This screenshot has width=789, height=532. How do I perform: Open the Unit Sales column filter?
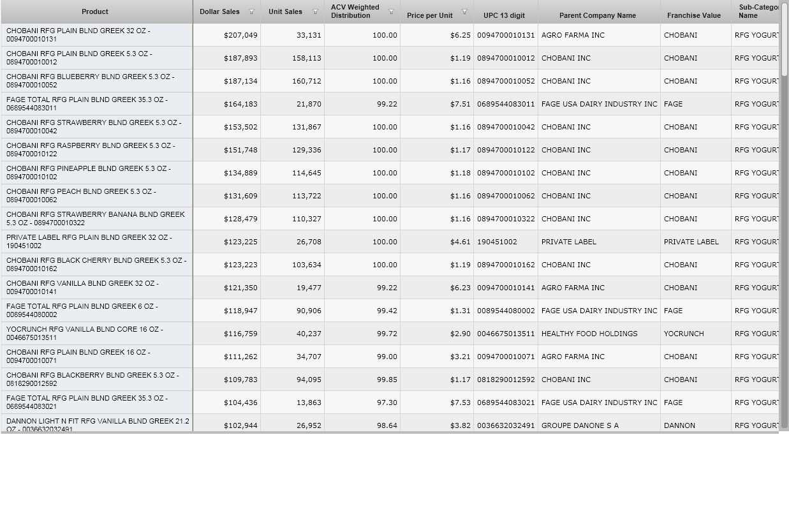pyautogui.click(x=315, y=11)
